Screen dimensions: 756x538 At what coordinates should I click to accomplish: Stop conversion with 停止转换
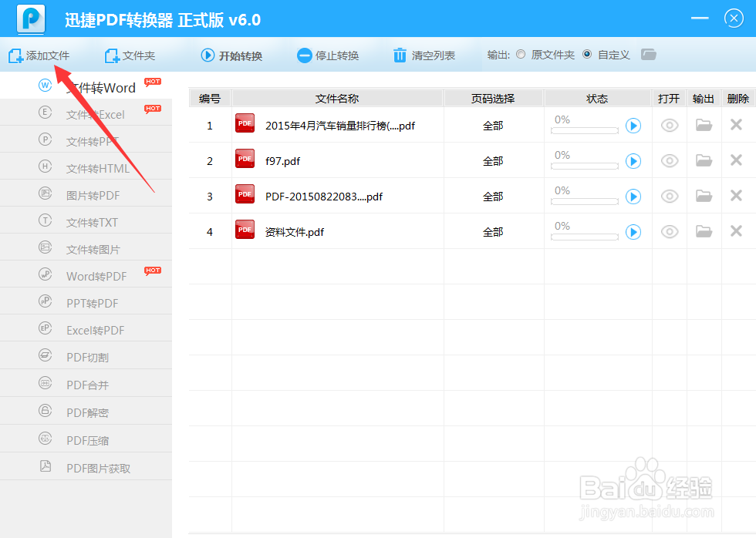point(328,55)
